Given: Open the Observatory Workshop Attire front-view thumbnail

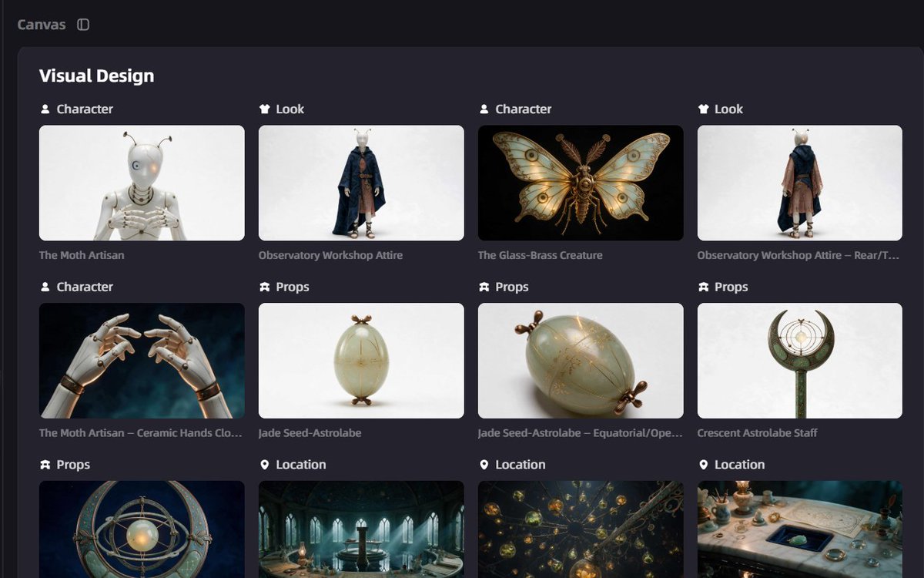Looking at the screenshot, I should (361, 183).
